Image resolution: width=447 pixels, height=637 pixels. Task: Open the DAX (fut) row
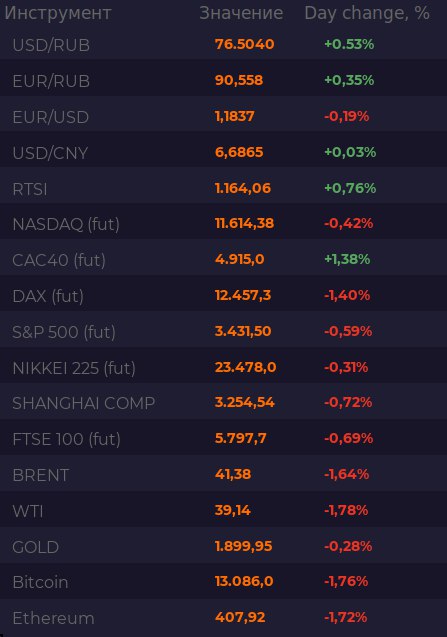224,296
